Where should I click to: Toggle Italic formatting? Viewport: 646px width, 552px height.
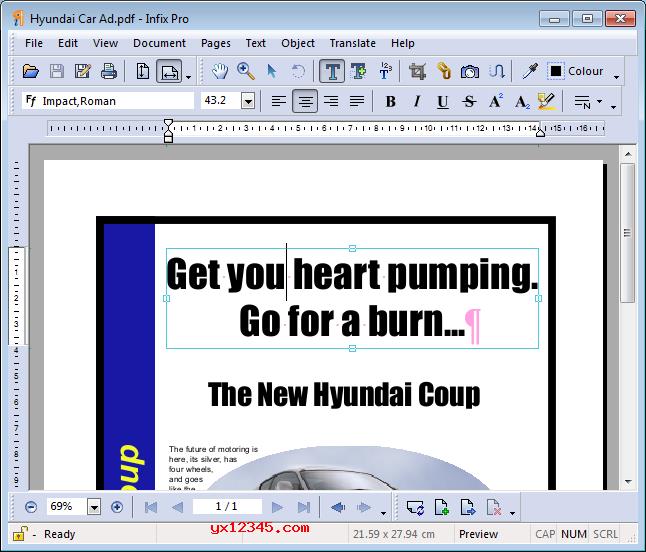click(x=417, y=101)
